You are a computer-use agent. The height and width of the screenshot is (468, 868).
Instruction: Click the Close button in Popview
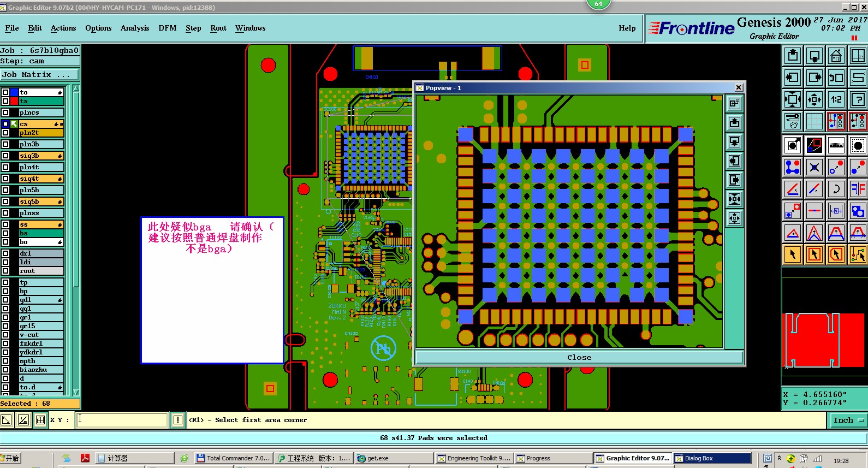pyautogui.click(x=579, y=357)
